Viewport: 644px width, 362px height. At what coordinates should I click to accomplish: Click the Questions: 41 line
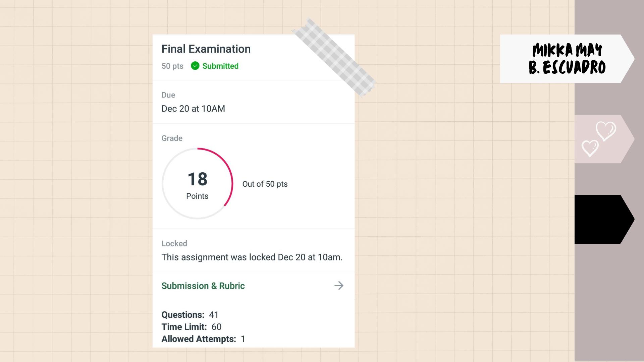point(190,315)
